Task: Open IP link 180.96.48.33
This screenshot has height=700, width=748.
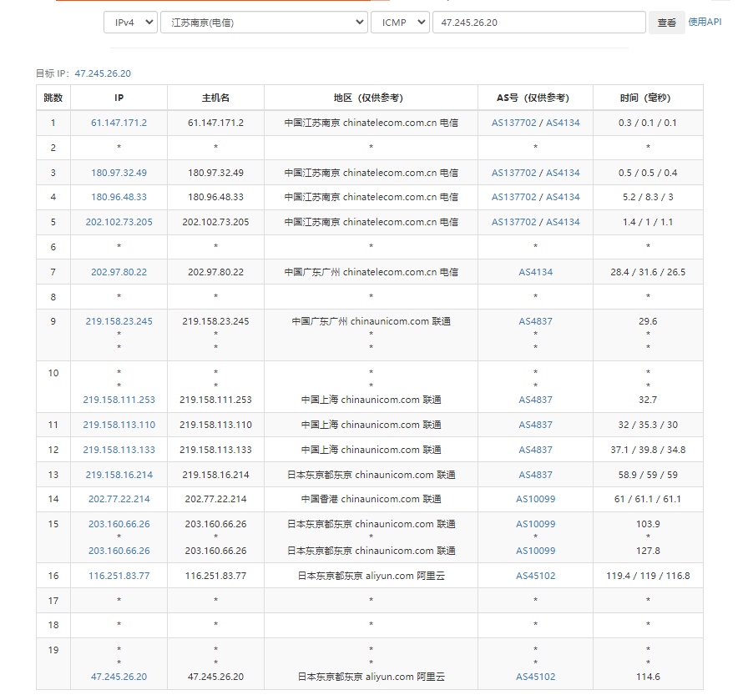Action: (x=119, y=197)
